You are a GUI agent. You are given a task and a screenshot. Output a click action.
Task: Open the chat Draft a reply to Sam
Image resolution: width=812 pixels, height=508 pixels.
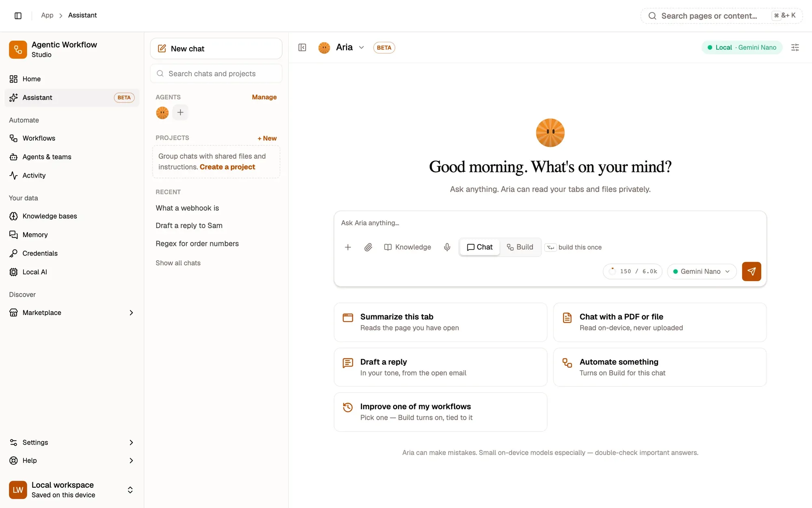pos(189,226)
